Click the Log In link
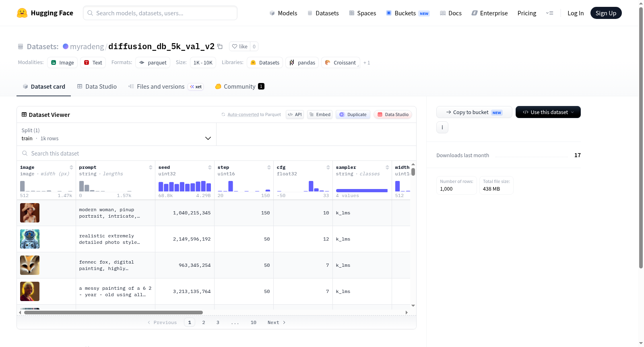Viewport: 644px width, 347px height. pos(576,13)
